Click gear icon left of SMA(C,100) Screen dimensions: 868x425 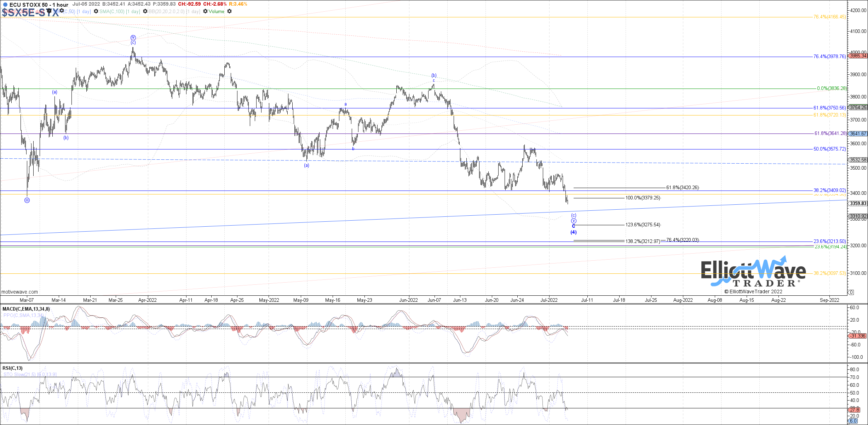[96, 11]
